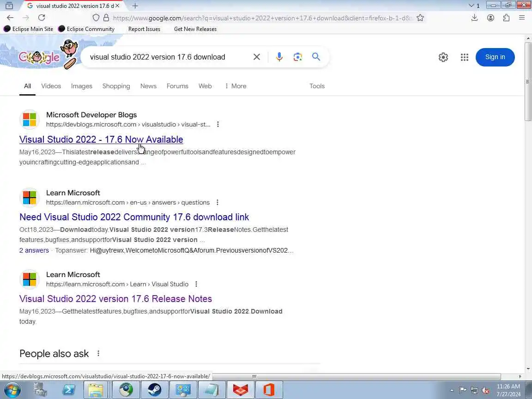
Task: Open the shield tracking protection icon
Action: pos(96,18)
